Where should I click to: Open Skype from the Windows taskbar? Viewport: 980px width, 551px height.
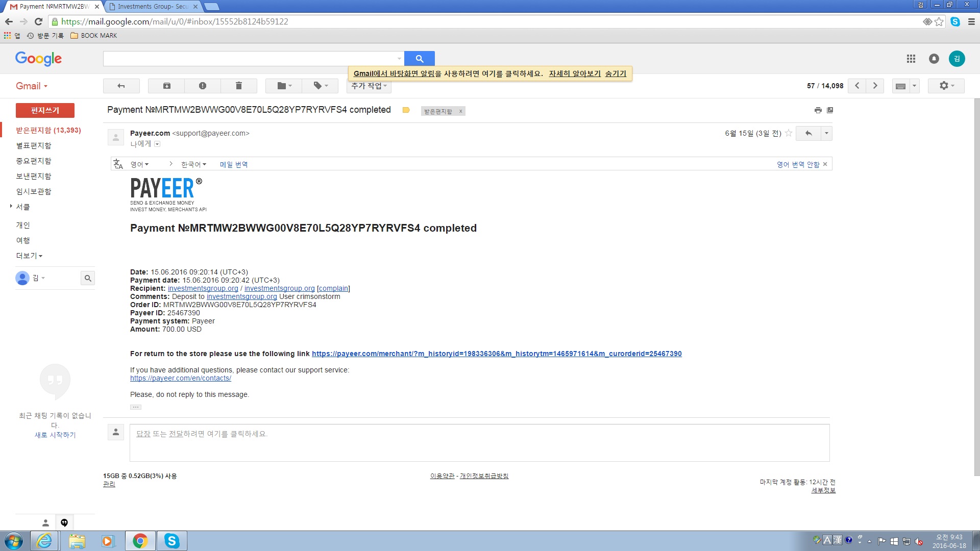(x=172, y=541)
